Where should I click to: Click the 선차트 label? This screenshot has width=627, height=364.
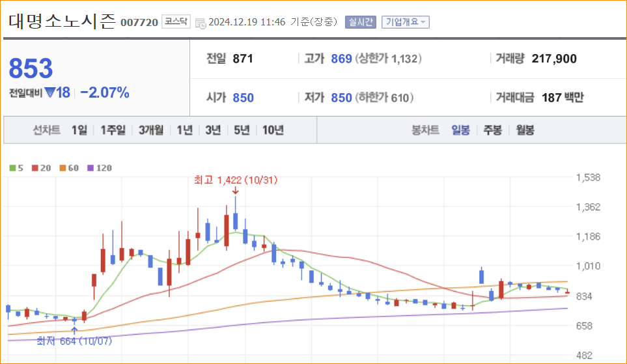[x=46, y=130]
